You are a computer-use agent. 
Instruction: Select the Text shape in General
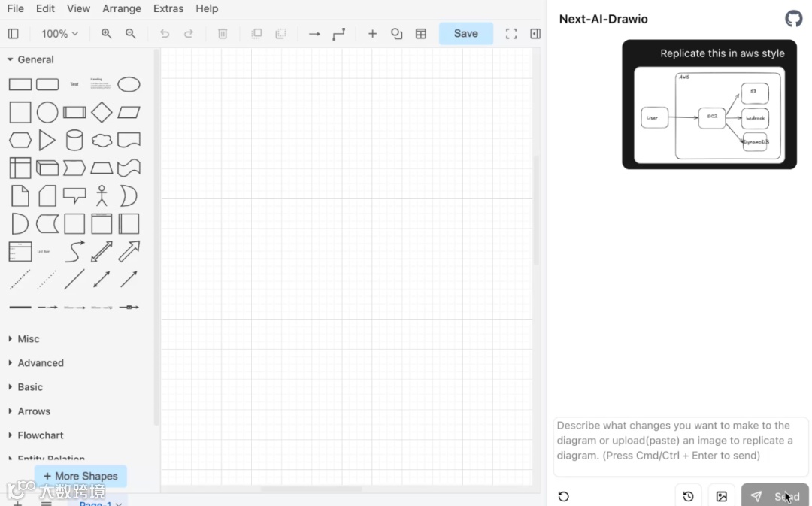tap(74, 84)
